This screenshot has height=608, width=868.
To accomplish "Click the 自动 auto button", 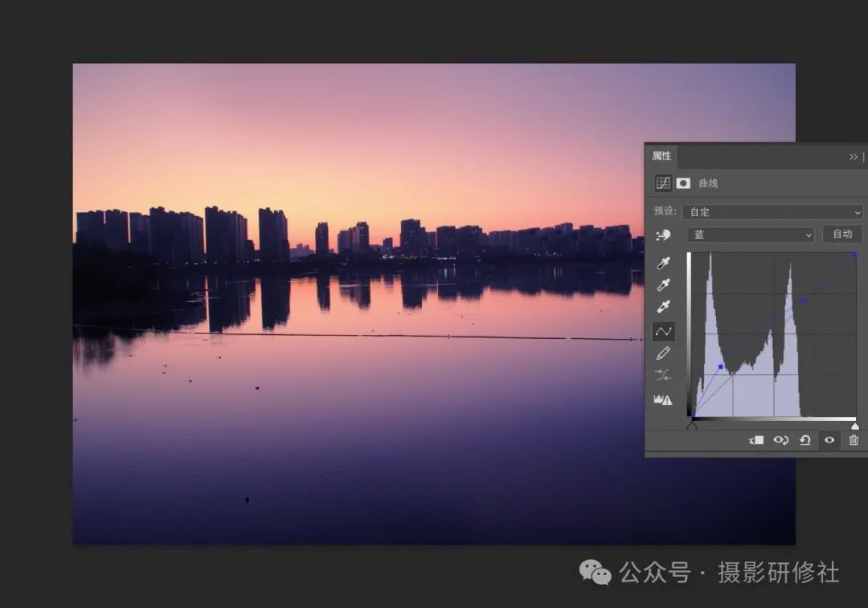I will [842, 234].
